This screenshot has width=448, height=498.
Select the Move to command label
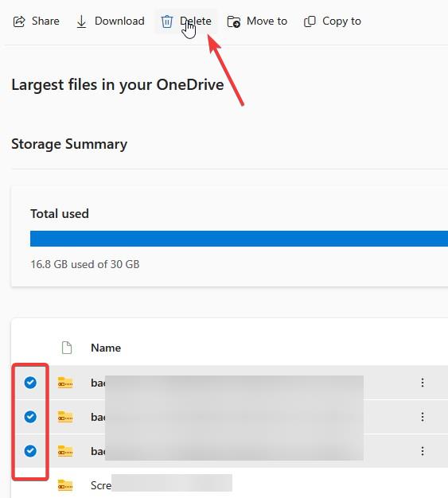[267, 21]
